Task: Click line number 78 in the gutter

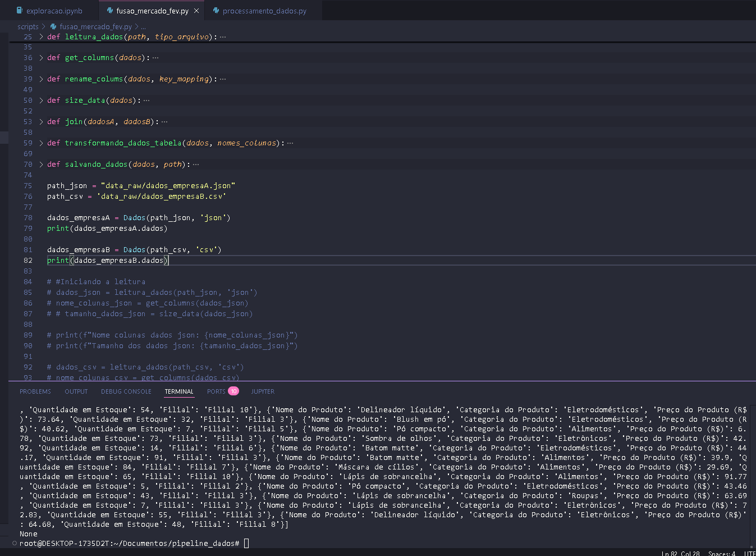Action: point(28,217)
